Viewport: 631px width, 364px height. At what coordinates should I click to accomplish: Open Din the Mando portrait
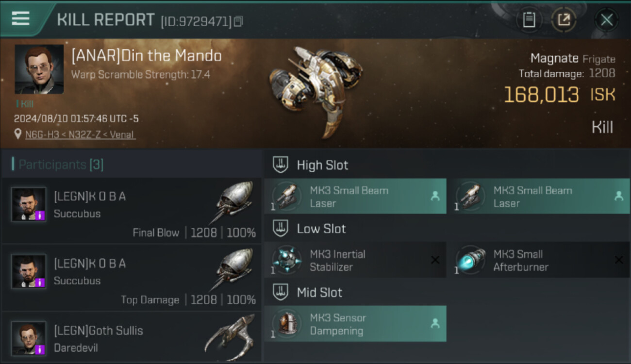click(x=39, y=69)
